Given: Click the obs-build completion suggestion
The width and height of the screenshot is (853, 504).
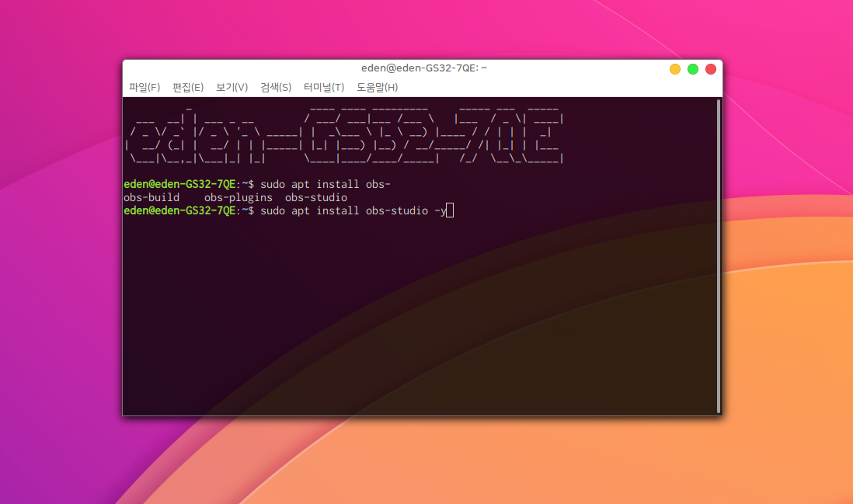Looking at the screenshot, I should pos(151,197).
